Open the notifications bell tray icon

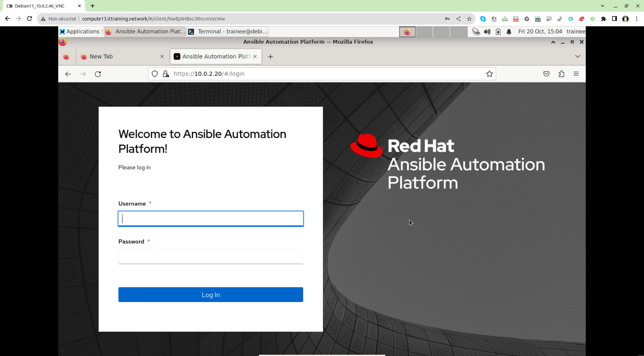(x=509, y=31)
